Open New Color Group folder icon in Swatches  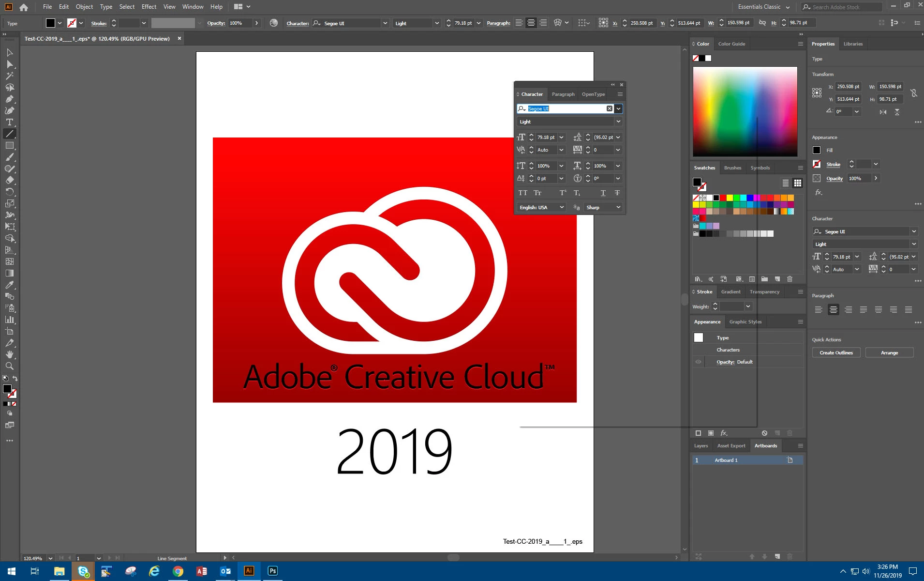point(764,279)
